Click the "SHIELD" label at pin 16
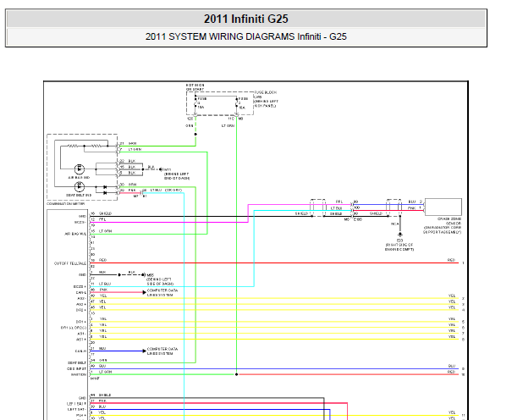 pos(105,213)
